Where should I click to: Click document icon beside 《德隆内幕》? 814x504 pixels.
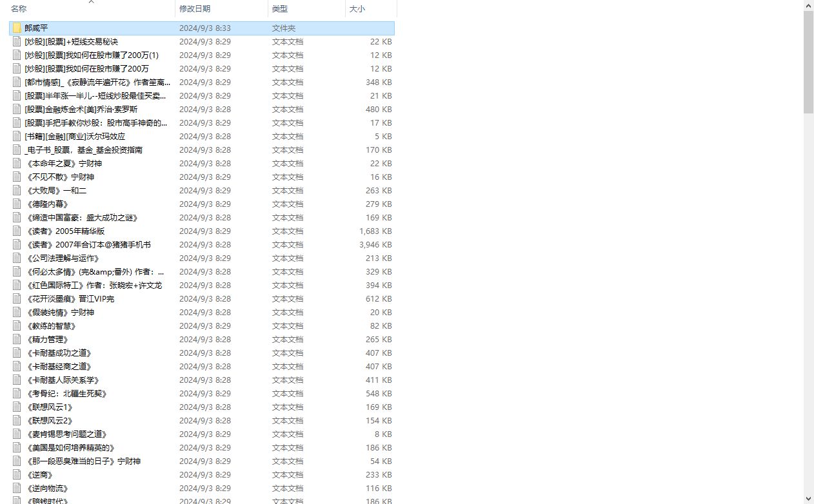point(17,204)
